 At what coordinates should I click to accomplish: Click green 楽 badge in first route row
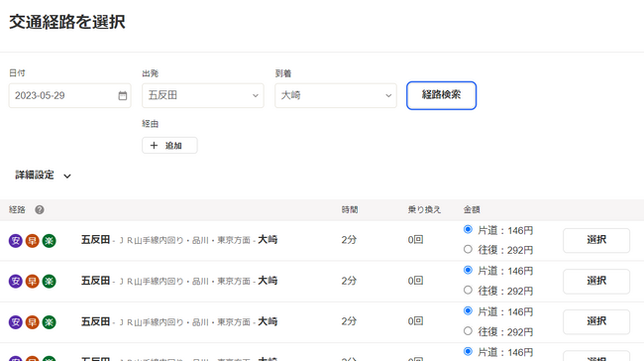[49, 241]
